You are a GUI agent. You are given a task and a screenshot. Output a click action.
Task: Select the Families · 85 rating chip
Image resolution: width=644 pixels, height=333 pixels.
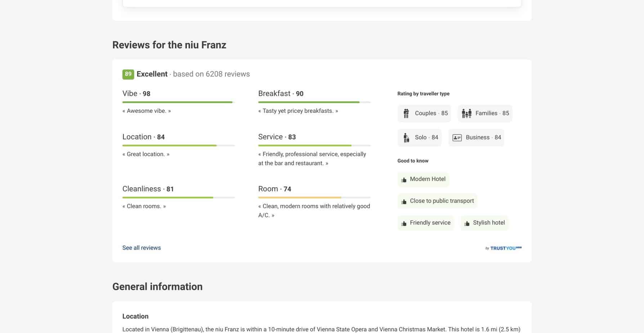[485, 114]
